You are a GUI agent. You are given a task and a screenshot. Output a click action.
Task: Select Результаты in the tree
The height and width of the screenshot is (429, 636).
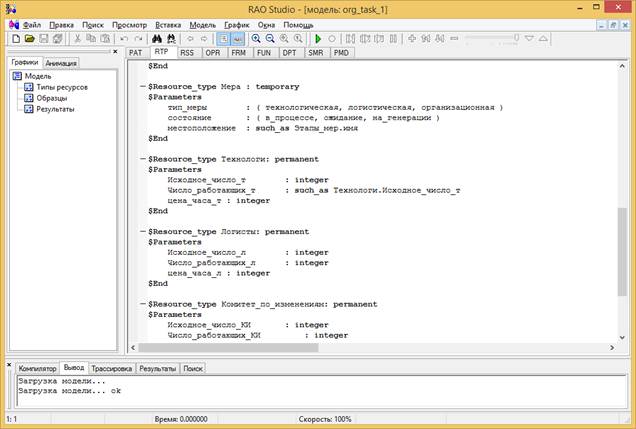[x=55, y=109]
